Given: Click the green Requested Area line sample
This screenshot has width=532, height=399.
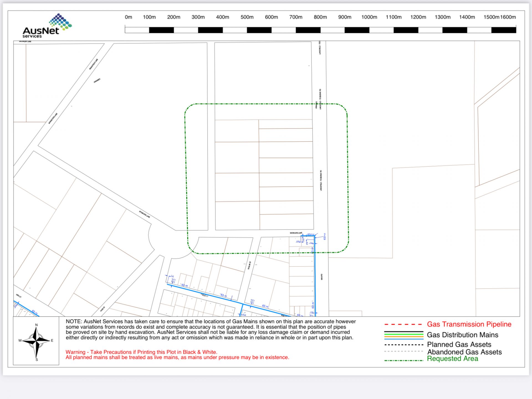Looking at the screenshot, I should coord(404,360).
